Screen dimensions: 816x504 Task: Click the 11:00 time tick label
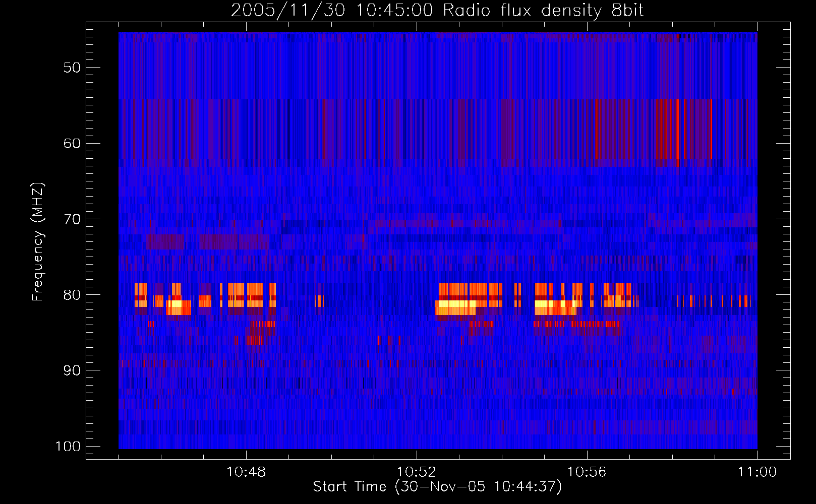point(757,472)
